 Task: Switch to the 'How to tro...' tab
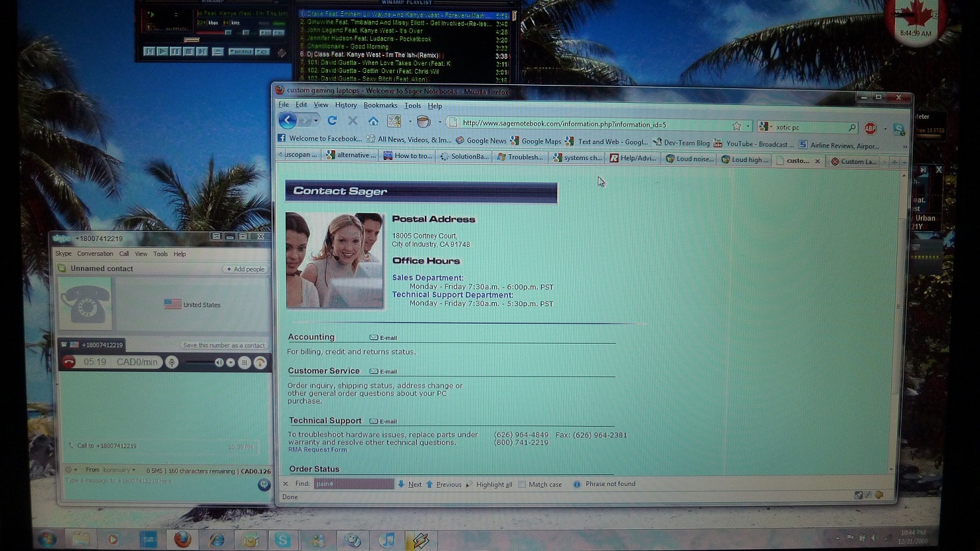(408, 156)
